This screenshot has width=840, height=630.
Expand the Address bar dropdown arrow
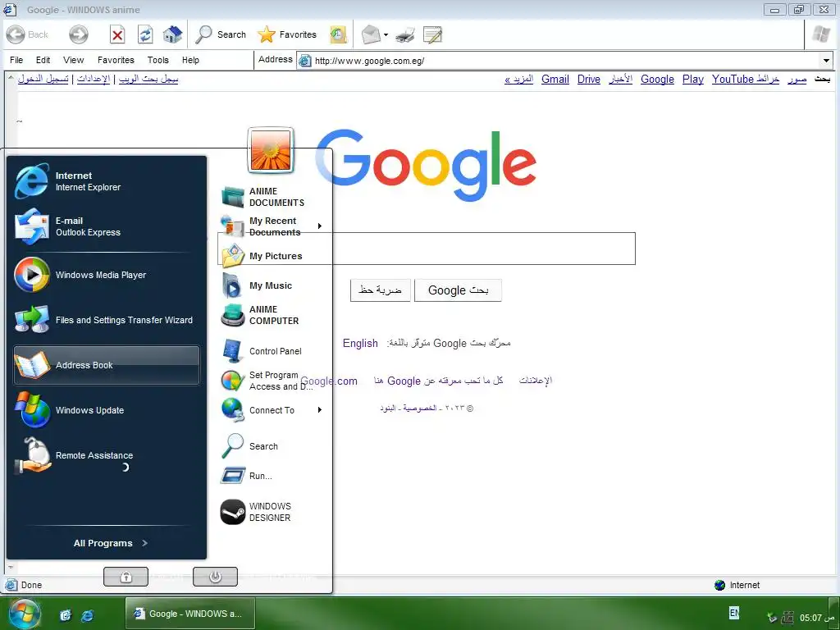click(826, 61)
